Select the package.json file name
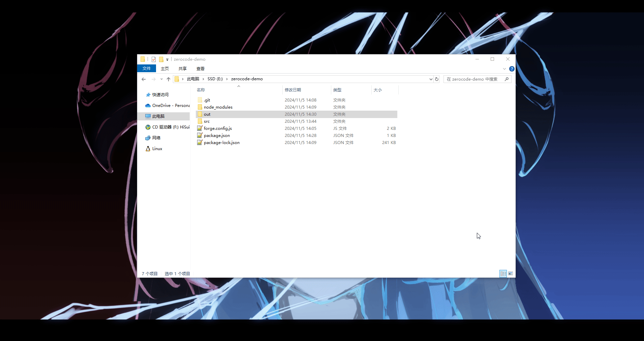The height and width of the screenshot is (341, 644). [217, 136]
